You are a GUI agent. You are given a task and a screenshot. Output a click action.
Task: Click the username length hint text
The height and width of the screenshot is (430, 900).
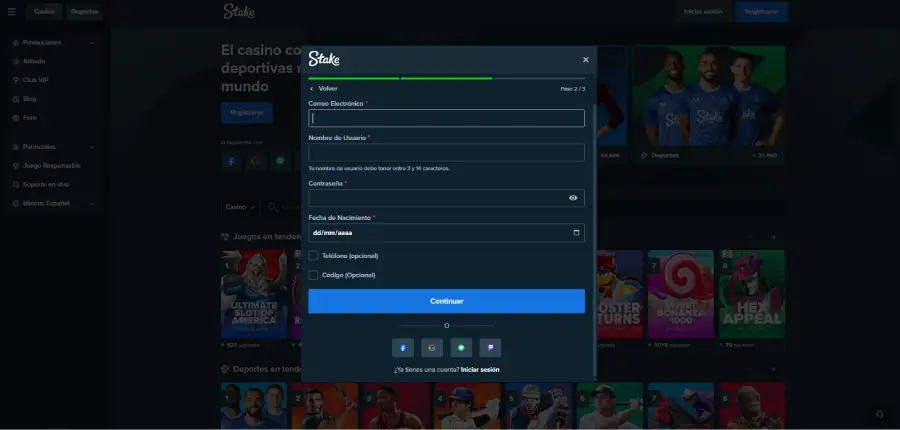379,169
